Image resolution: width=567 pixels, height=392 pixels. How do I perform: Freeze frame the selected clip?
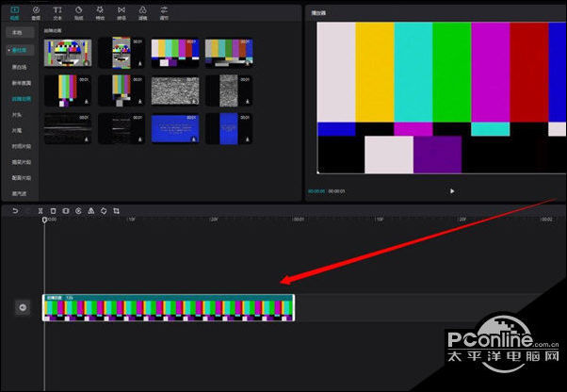66,210
